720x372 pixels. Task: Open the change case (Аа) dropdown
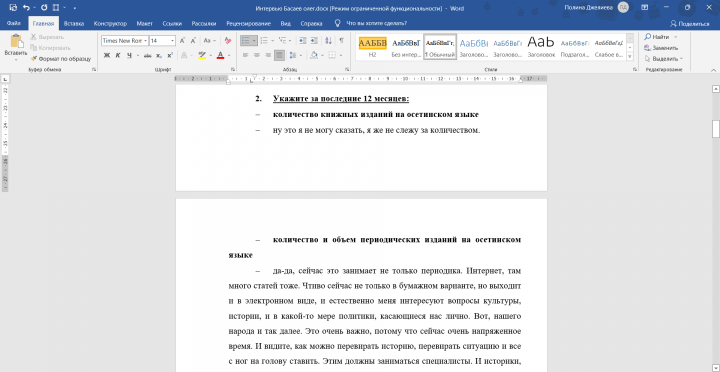tap(209, 41)
